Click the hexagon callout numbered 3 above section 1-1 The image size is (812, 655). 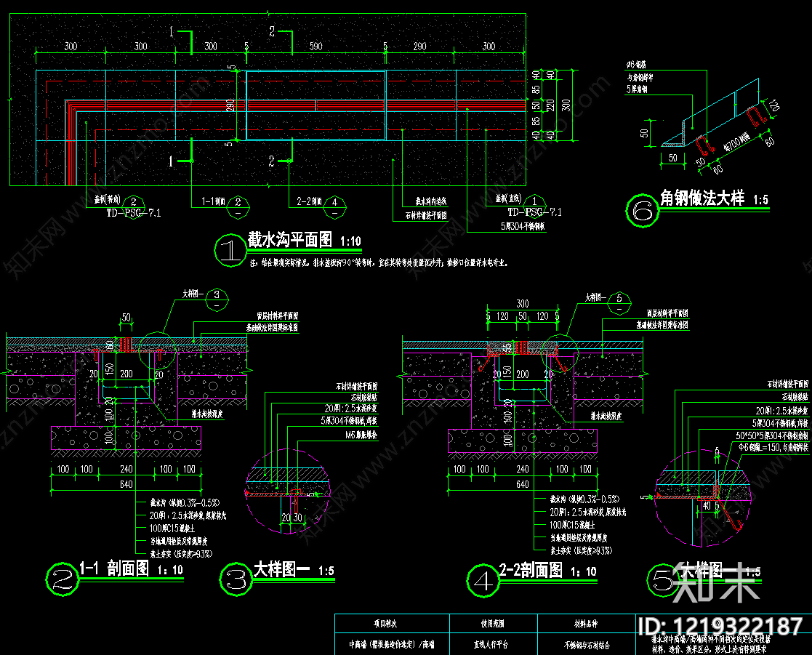point(217,300)
